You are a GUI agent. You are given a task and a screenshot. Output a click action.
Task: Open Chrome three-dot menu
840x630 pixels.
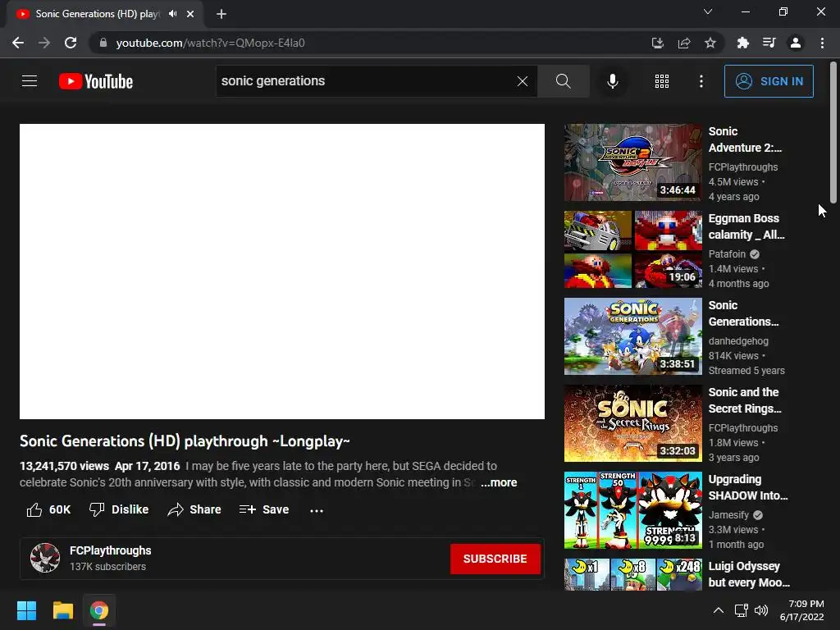point(822,43)
